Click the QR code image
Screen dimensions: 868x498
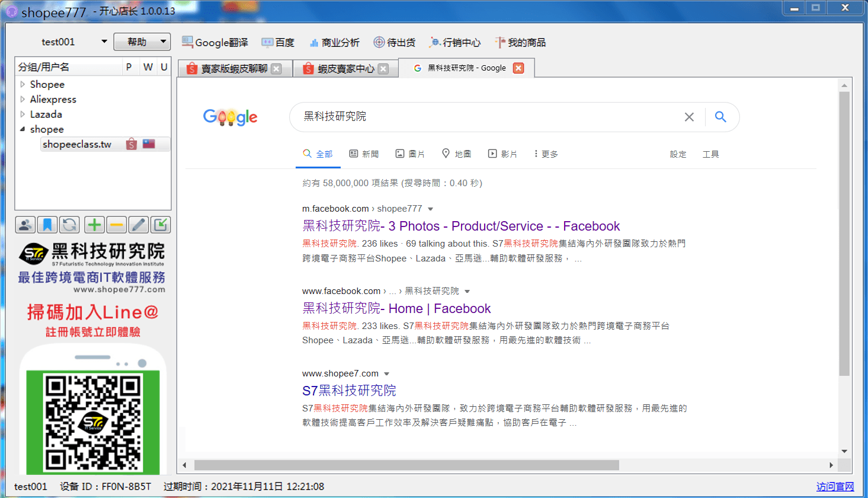(93, 423)
